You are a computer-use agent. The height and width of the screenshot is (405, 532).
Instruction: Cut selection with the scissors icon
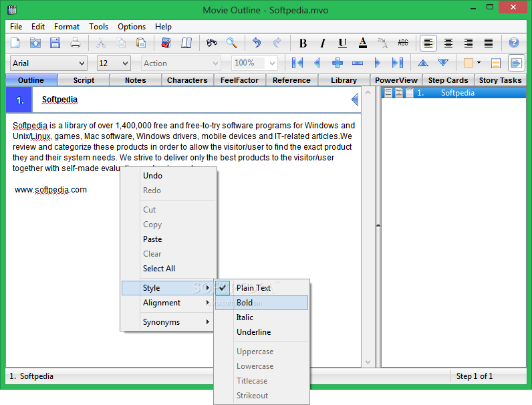tap(101, 43)
